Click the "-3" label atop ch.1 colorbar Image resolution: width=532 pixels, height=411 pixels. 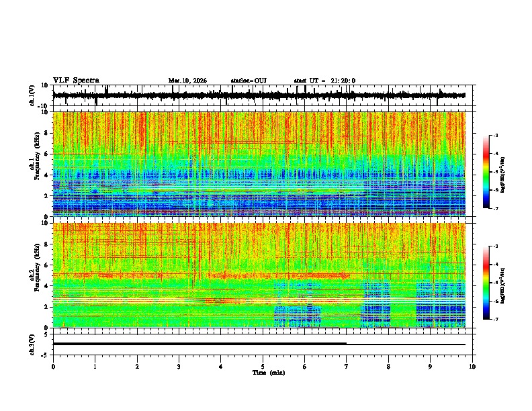495,135
